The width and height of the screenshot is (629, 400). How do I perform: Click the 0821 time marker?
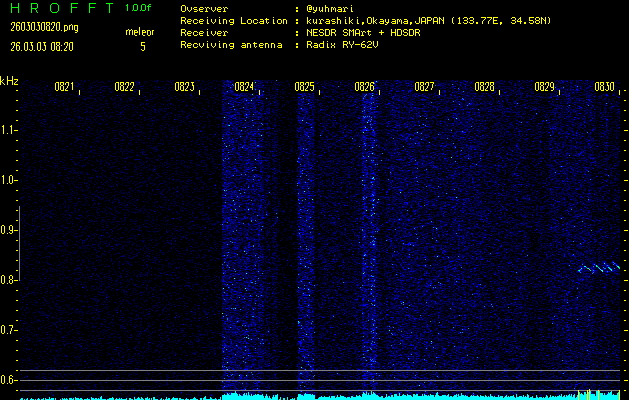click(x=64, y=87)
